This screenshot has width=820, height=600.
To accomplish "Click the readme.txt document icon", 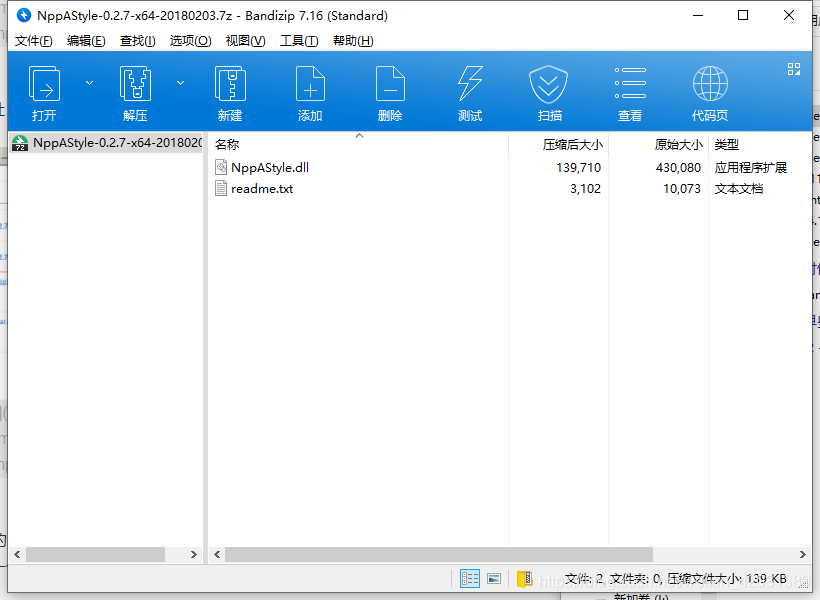I will pyautogui.click(x=221, y=188).
